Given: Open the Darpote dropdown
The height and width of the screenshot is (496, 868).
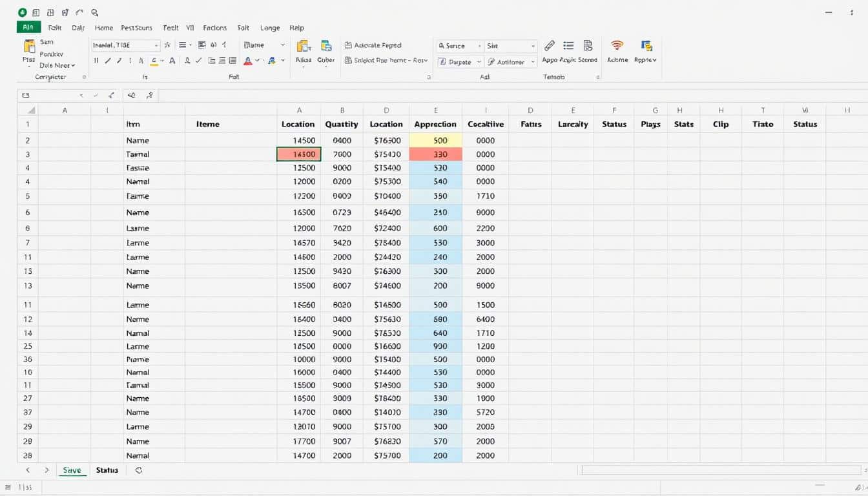Looking at the screenshot, I should click(x=460, y=62).
